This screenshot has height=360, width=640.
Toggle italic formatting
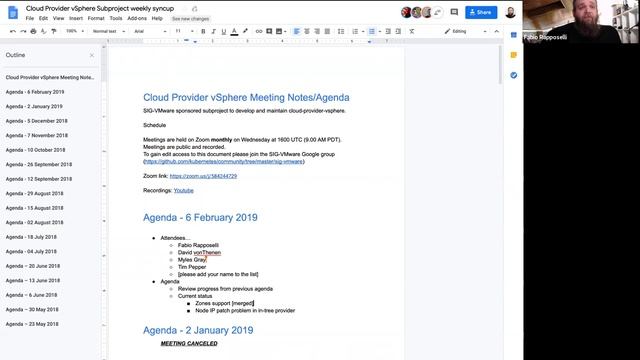213,31
